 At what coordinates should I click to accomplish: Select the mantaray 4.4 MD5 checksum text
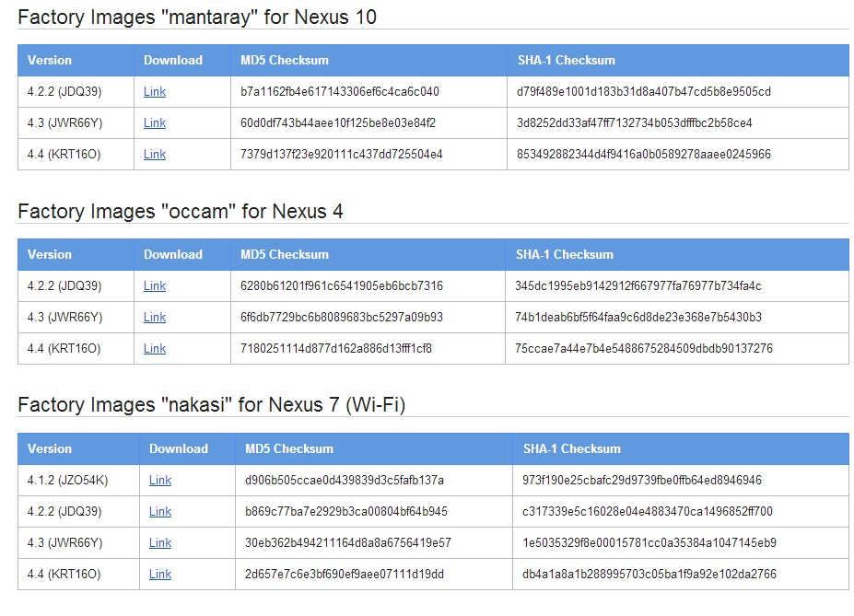342,154
